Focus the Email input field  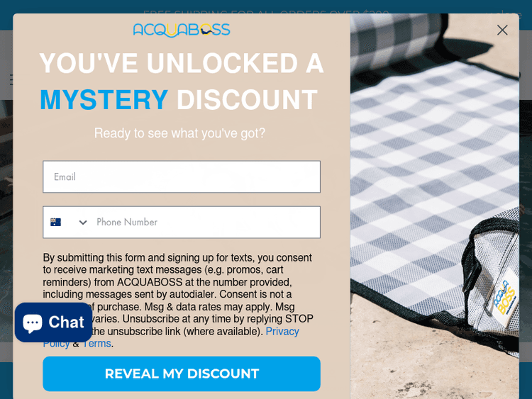[182, 176]
